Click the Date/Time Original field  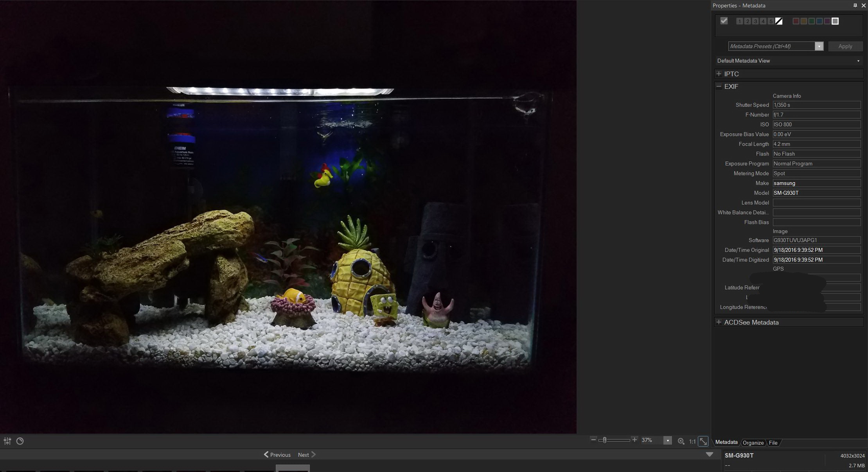816,250
